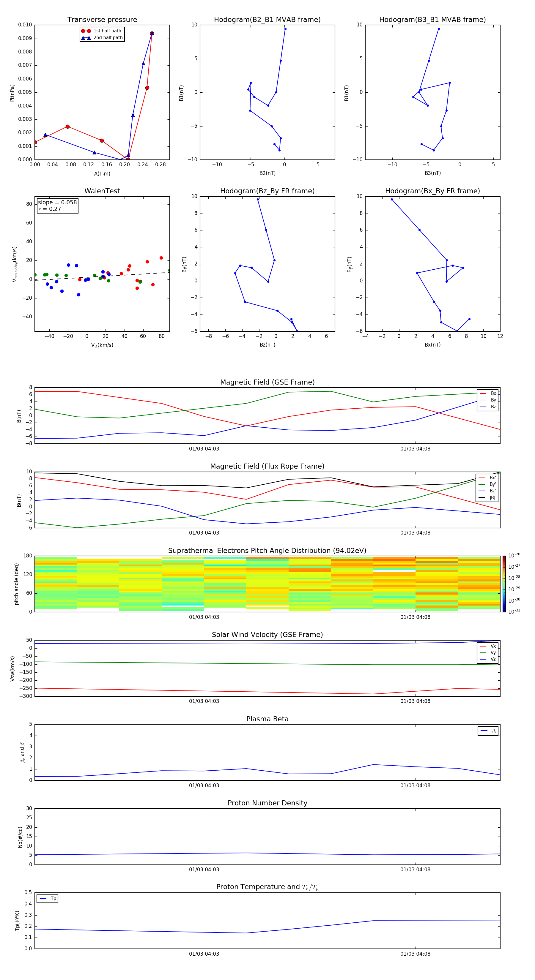
Task: Click the pitch angle colorbar gradient
Action: (504, 584)
